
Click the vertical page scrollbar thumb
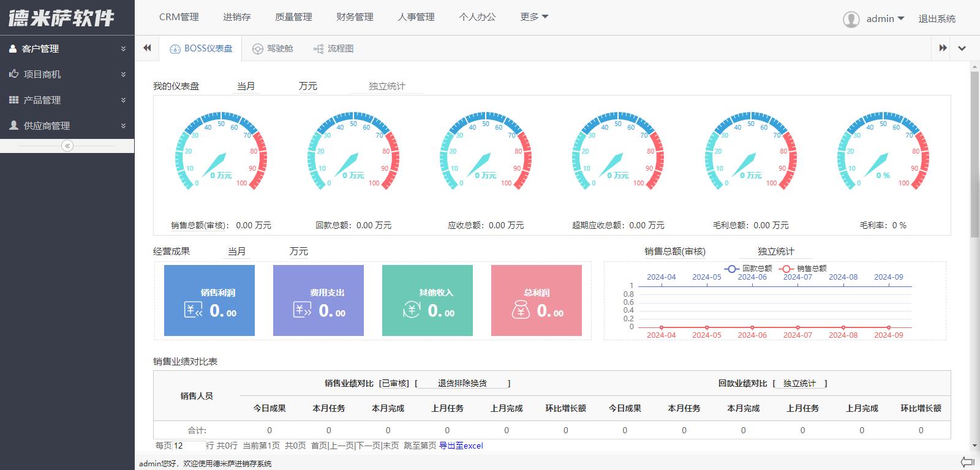[974, 154]
